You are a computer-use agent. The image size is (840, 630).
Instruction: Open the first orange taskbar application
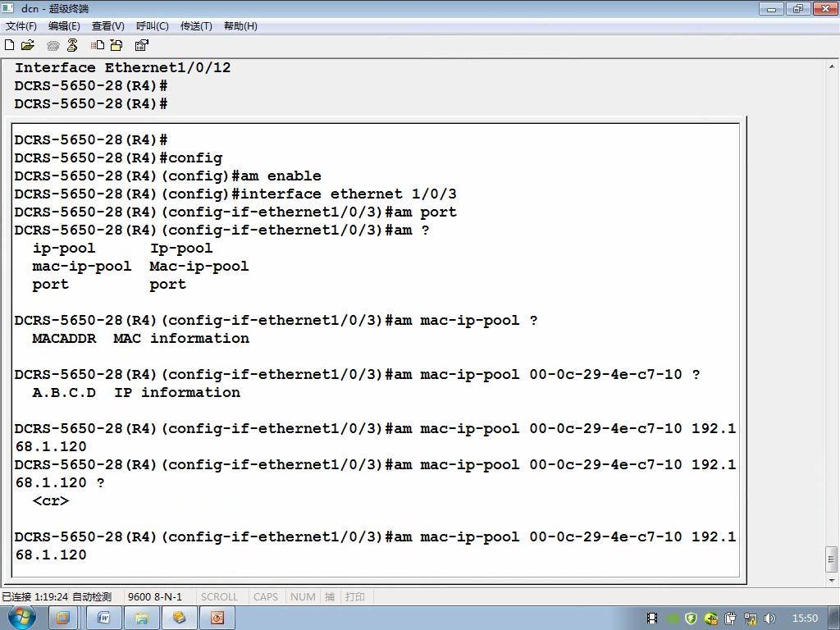62,618
